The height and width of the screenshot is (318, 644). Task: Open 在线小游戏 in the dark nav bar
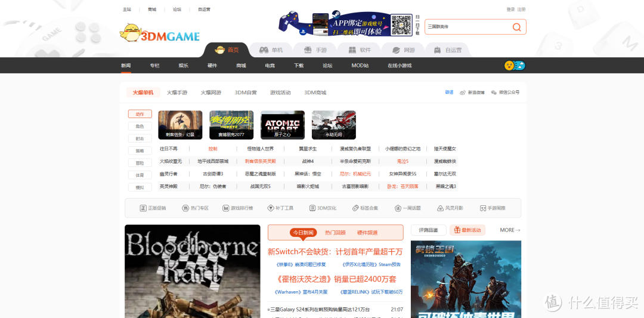400,66
